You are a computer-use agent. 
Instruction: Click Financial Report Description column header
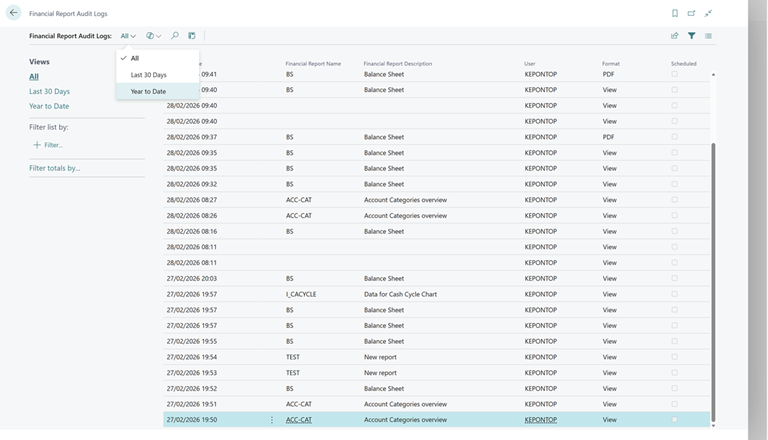tap(398, 64)
